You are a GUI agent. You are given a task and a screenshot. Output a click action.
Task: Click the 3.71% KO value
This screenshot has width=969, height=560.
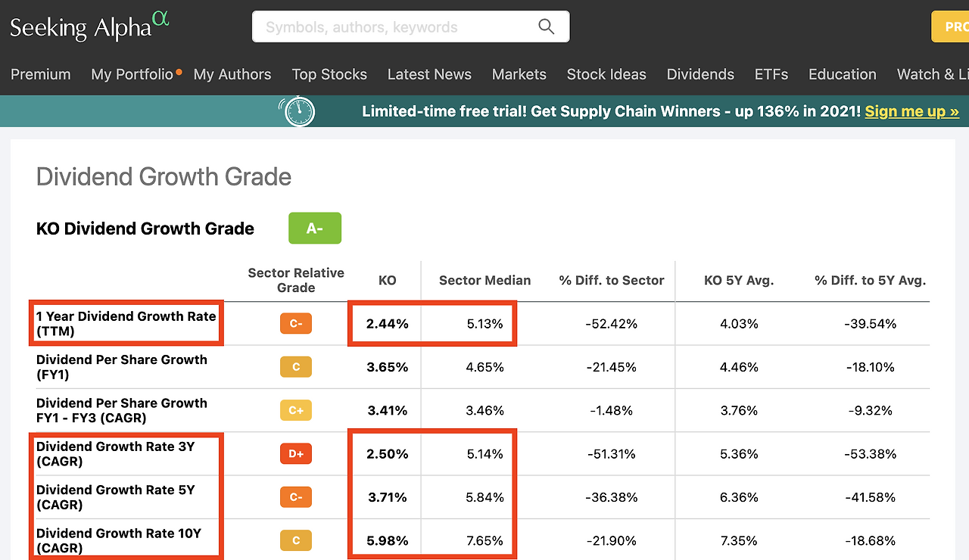(388, 497)
